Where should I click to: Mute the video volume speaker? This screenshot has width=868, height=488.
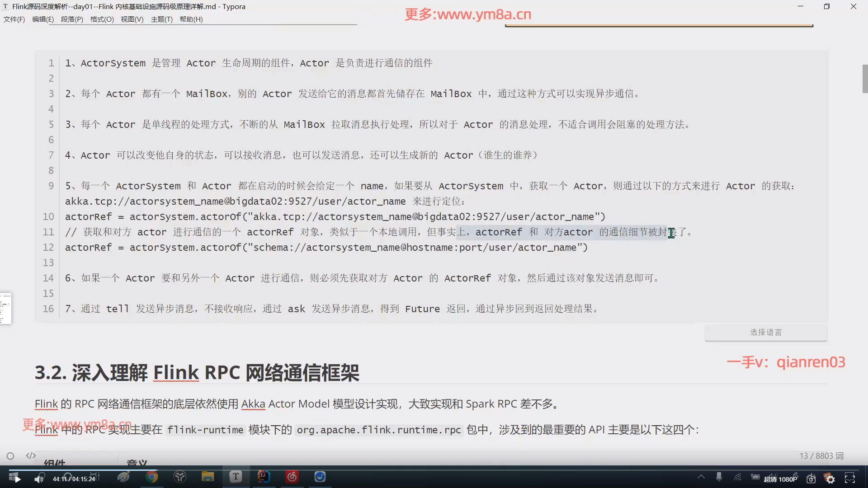pos(39,479)
